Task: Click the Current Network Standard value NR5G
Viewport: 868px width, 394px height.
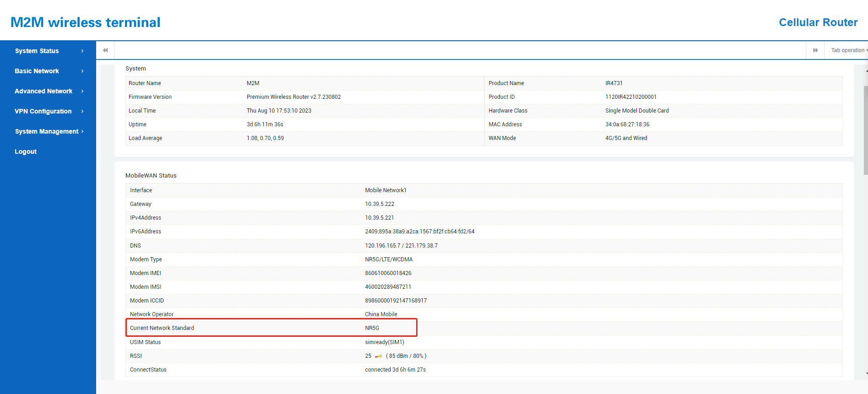Action: [372, 328]
